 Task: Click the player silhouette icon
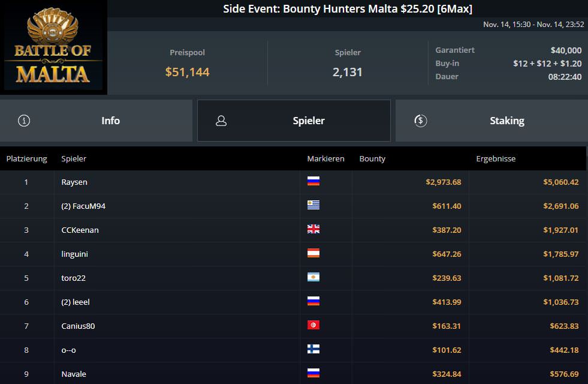point(221,121)
